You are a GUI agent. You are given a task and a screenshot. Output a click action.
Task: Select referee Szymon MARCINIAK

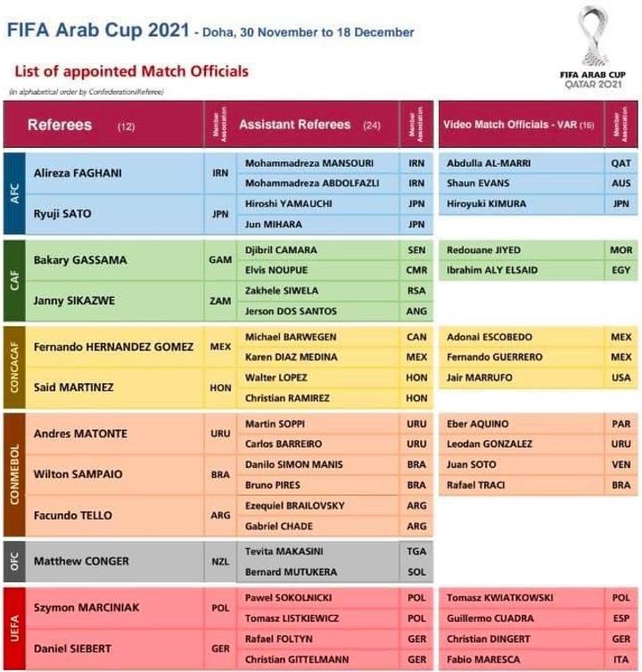tap(86, 608)
